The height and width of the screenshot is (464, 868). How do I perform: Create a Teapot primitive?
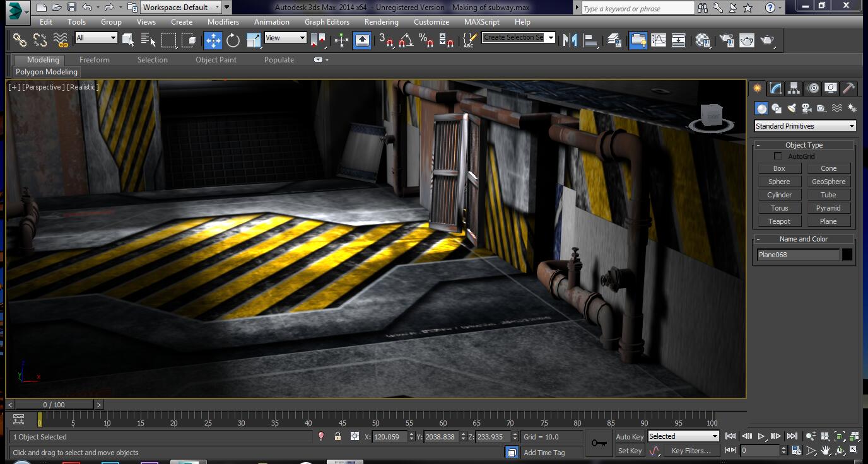779,221
